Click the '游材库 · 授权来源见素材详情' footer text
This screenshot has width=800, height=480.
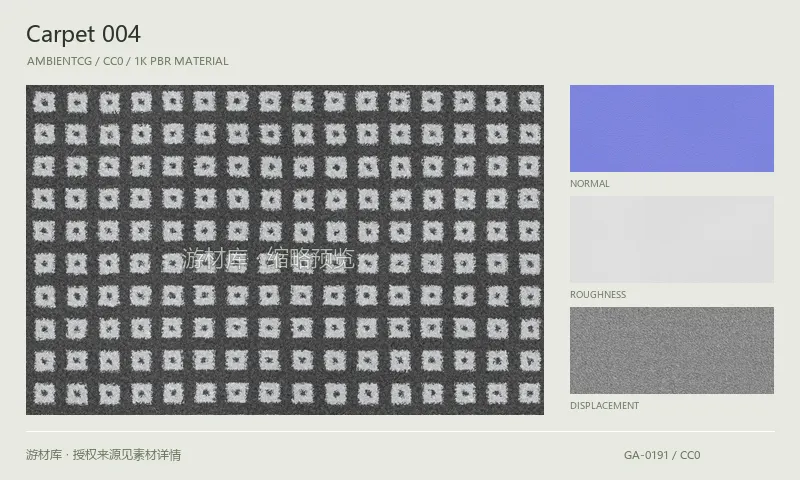pyautogui.click(x=104, y=454)
